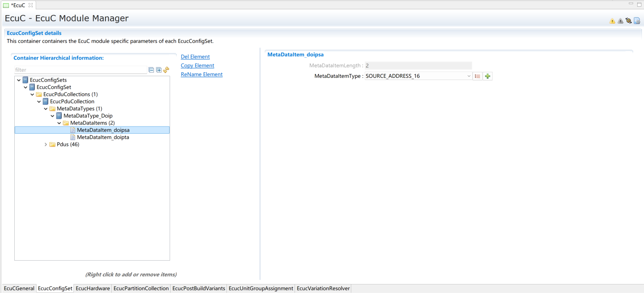Click the document with gear icon

point(637,21)
